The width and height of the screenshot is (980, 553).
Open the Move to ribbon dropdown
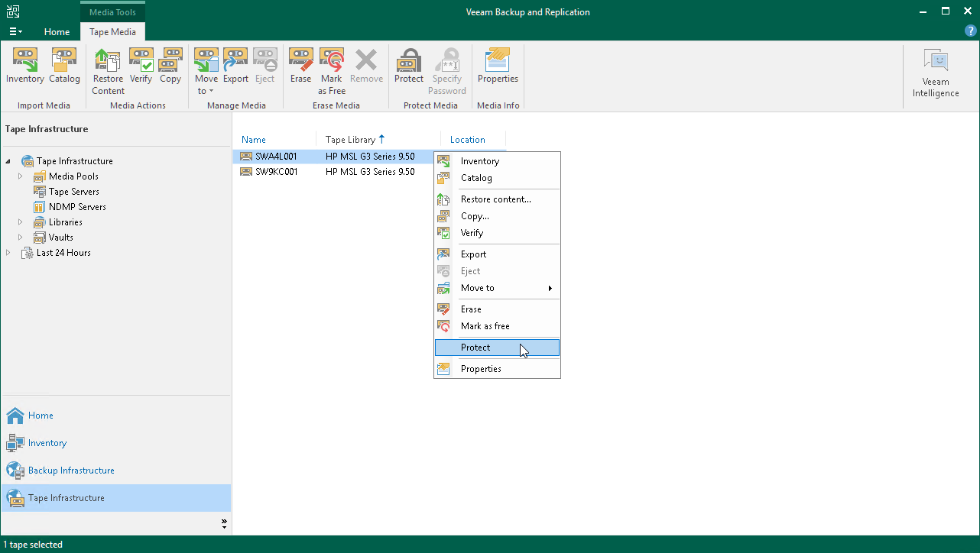point(206,72)
